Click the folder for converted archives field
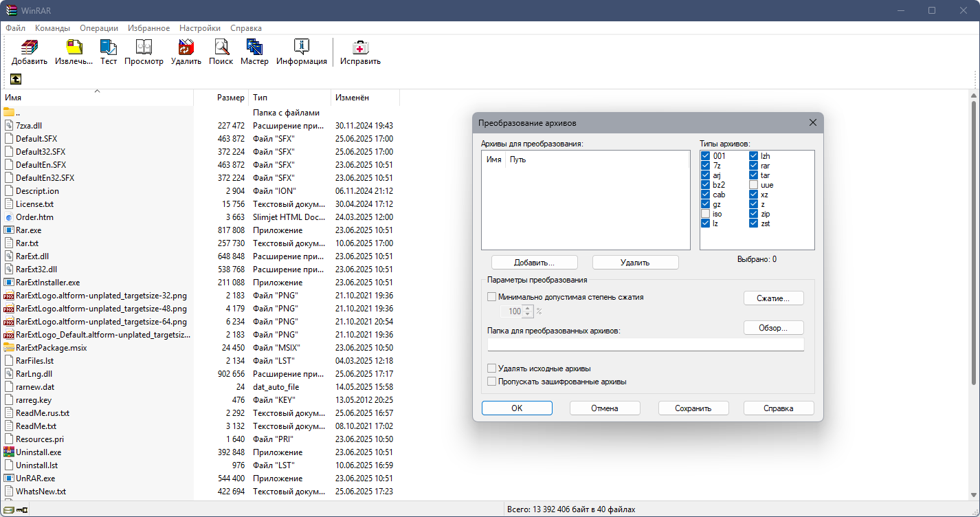 [645, 344]
